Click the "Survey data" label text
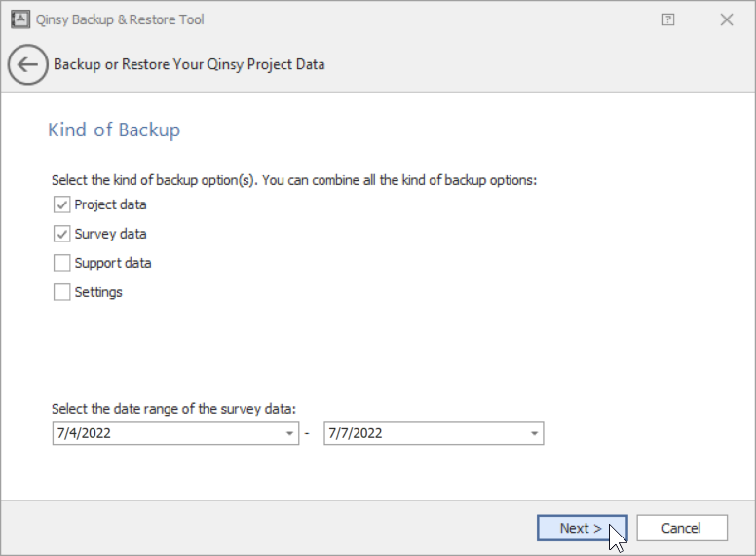This screenshot has height=556, width=756. point(110,234)
